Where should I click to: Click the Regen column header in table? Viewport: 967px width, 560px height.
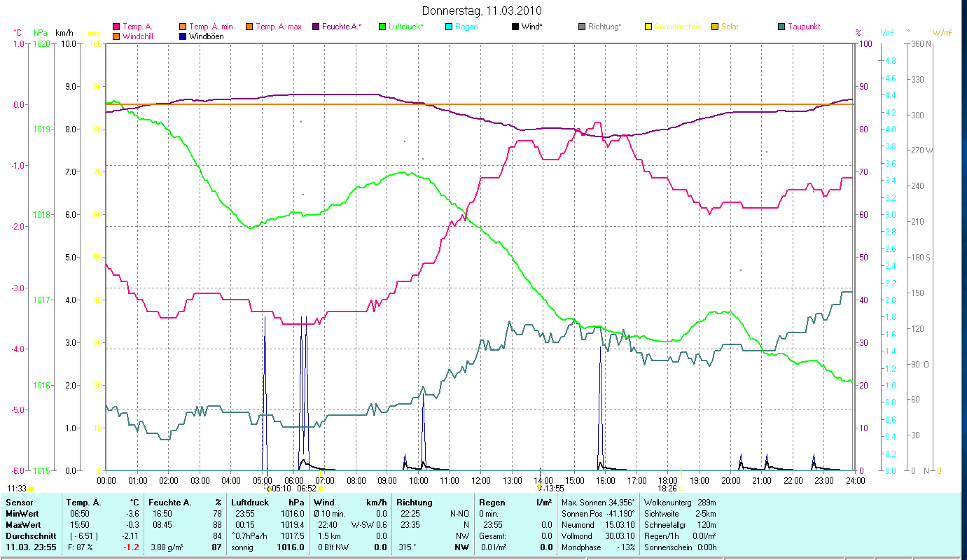492,503
